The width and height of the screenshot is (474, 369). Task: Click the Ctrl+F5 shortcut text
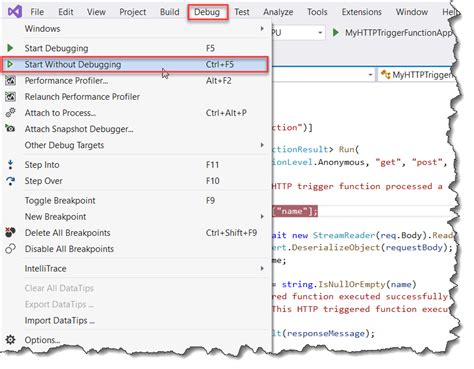[x=220, y=64]
